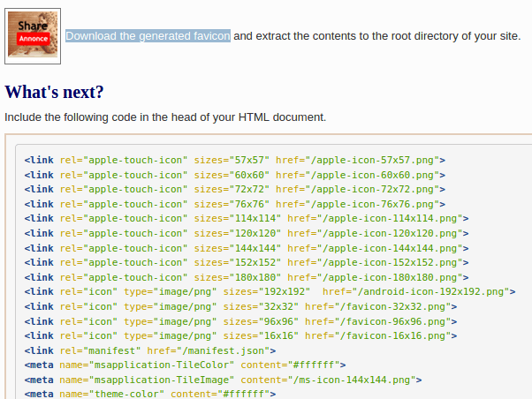Open the Download the generated favicon link
This screenshot has width=532, height=399.
(148, 36)
